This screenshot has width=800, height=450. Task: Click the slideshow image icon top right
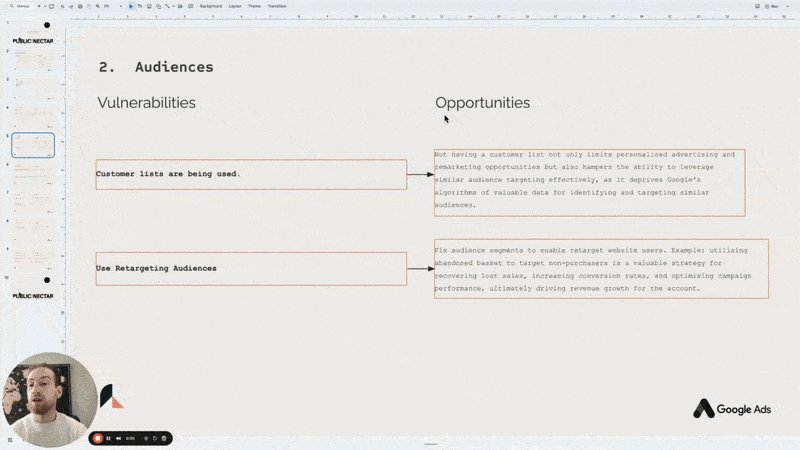757,6
